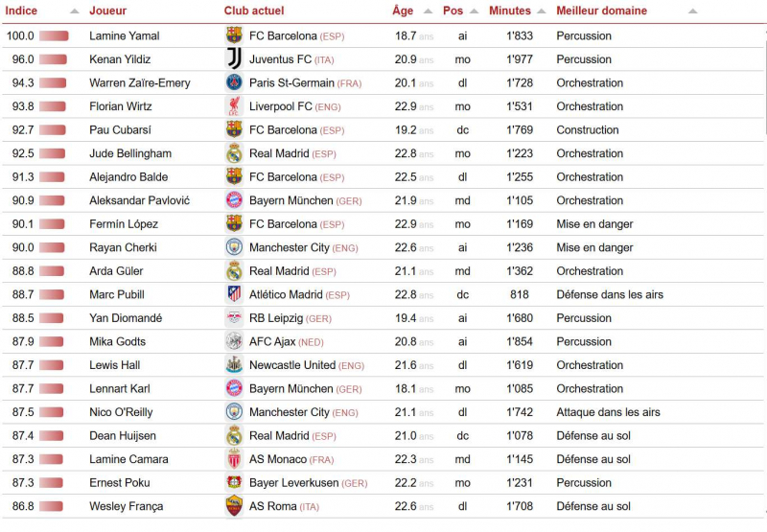Click the Newcastle United club crest
The image size is (767, 532).
click(234, 365)
